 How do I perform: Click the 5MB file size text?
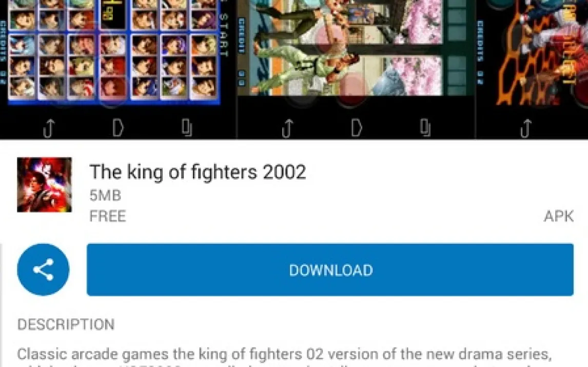(x=105, y=195)
